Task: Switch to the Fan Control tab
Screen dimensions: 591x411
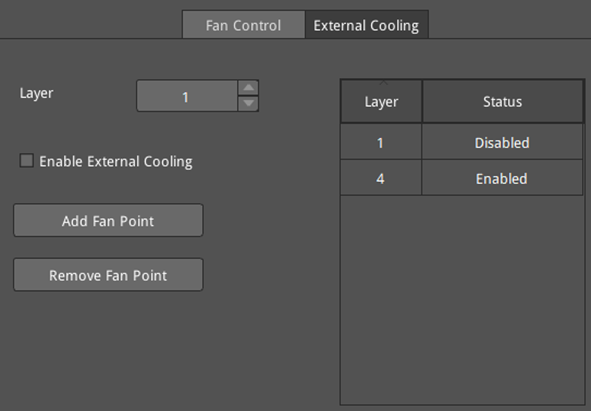Action: pos(243,25)
